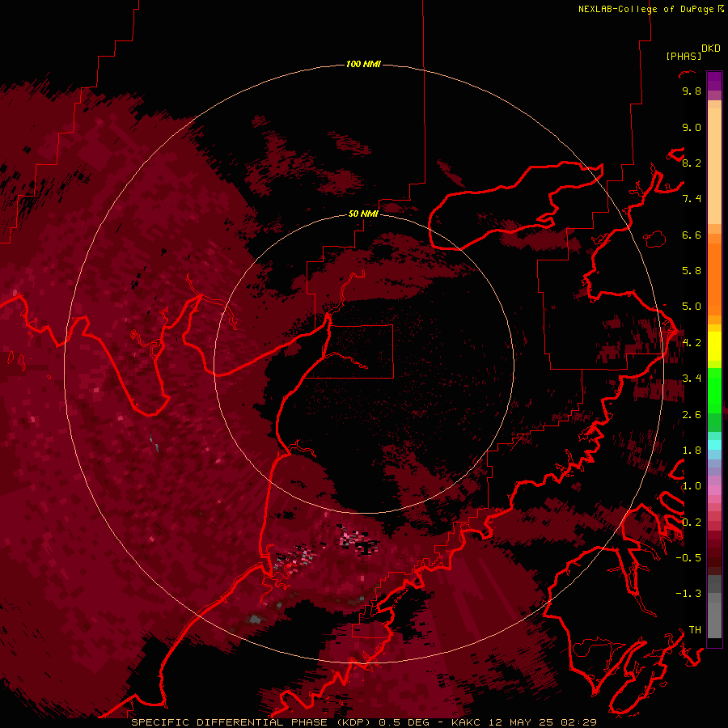Select the 5.0 legend value
This screenshot has width=728, height=728.
[692, 307]
